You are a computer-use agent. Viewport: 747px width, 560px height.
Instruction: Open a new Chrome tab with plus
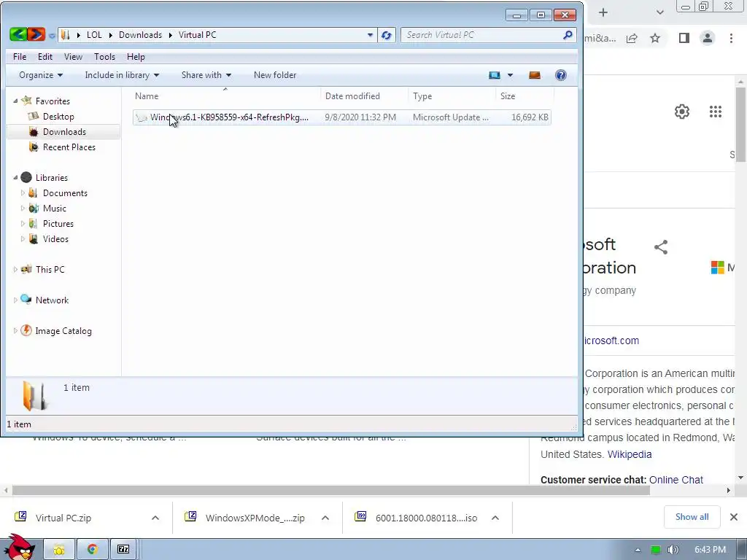[603, 12]
